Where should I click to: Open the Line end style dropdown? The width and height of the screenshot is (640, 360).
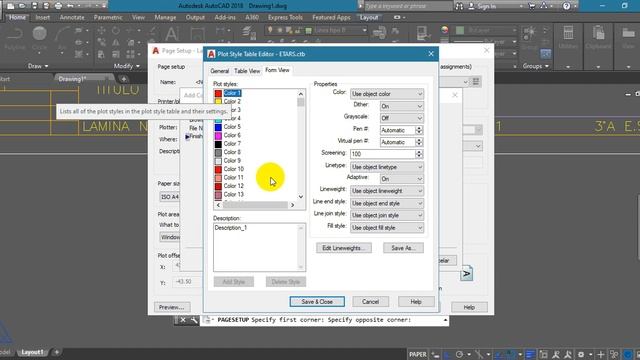pyautogui.click(x=387, y=203)
